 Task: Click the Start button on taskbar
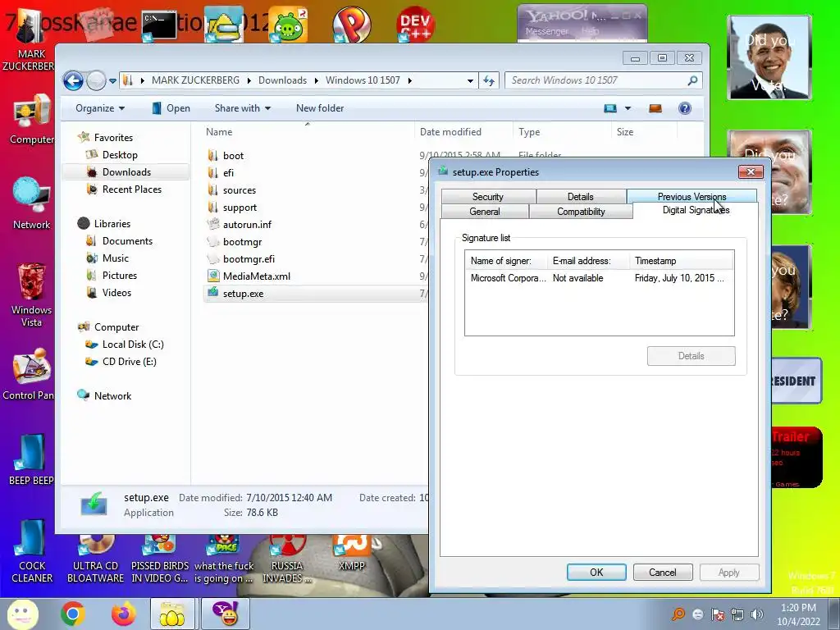[21, 614]
